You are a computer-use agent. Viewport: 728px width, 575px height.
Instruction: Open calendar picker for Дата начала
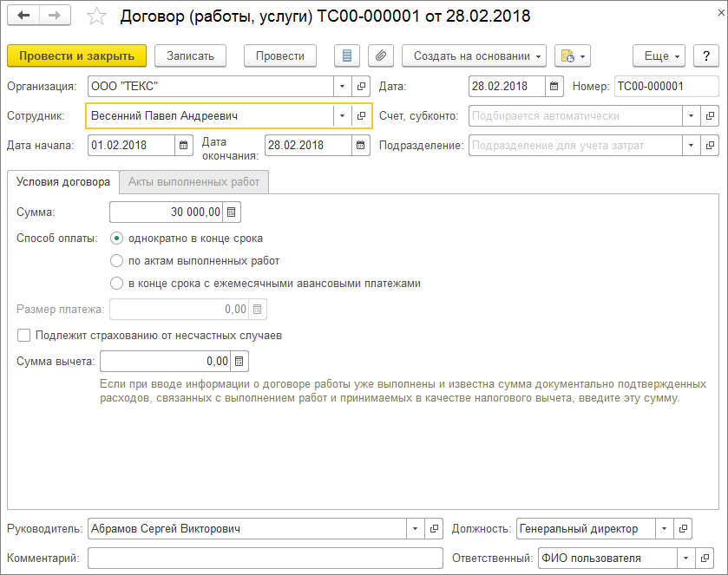[x=183, y=145]
